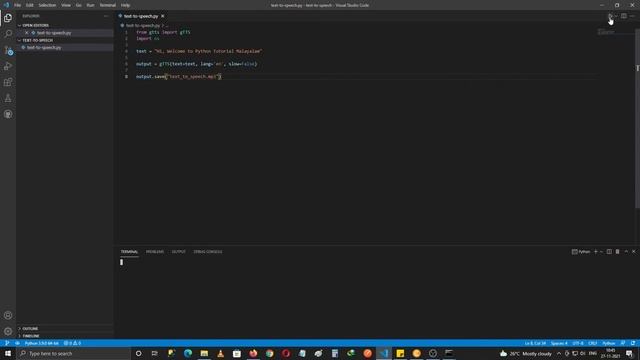
Task: Switch to the PROBLEMS panel tab
Action: coord(155,252)
